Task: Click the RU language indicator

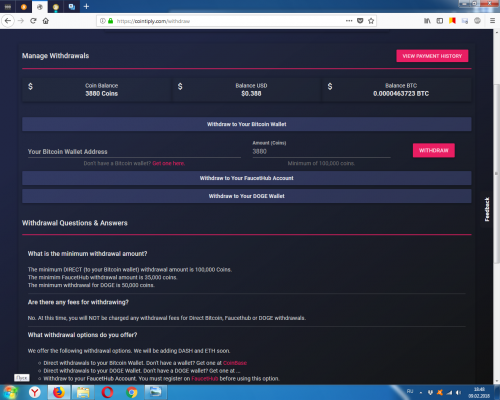Action: click(x=410, y=391)
